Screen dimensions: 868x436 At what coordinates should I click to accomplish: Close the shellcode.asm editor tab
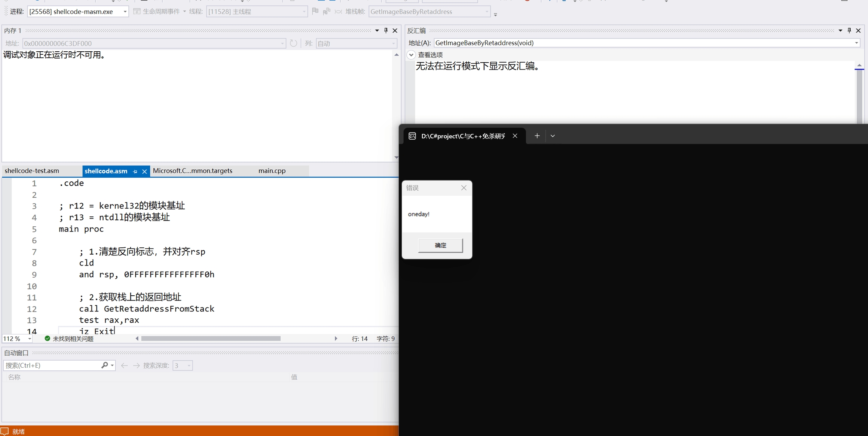144,171
